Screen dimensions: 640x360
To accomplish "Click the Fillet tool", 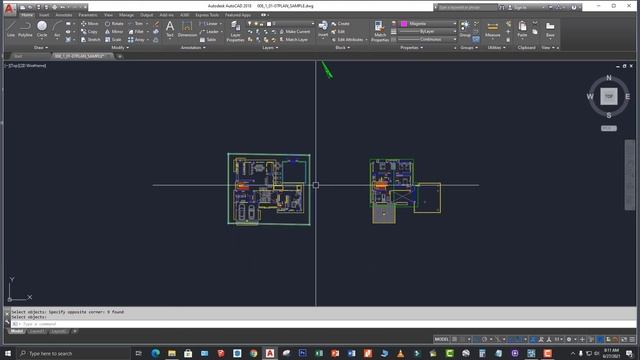I will tap(136, 31).
